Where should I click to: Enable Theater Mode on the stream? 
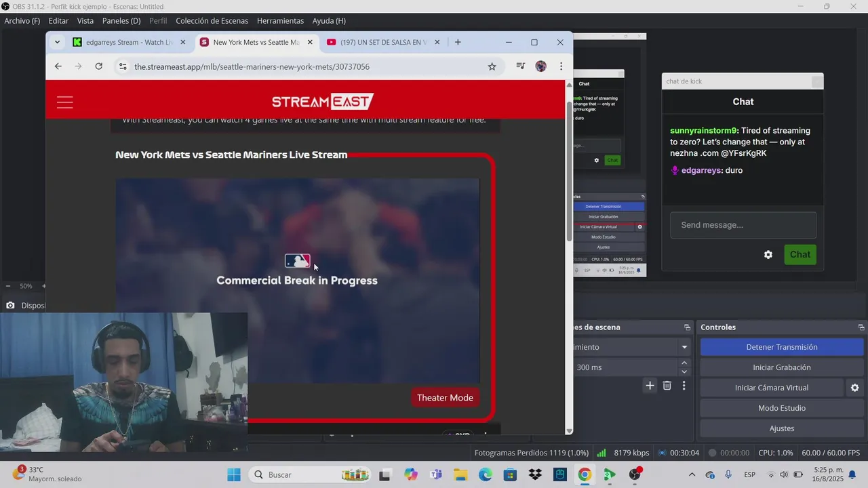pos(445,398)
